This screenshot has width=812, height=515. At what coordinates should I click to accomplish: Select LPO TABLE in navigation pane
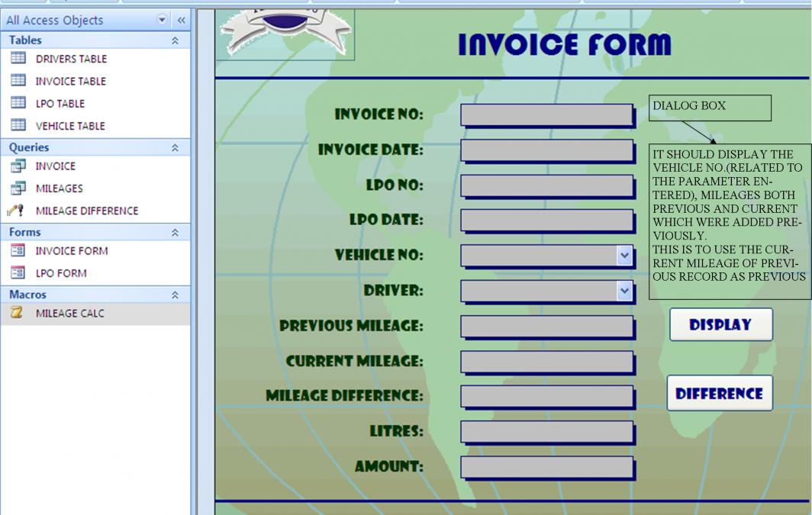[x=95, y=103]
